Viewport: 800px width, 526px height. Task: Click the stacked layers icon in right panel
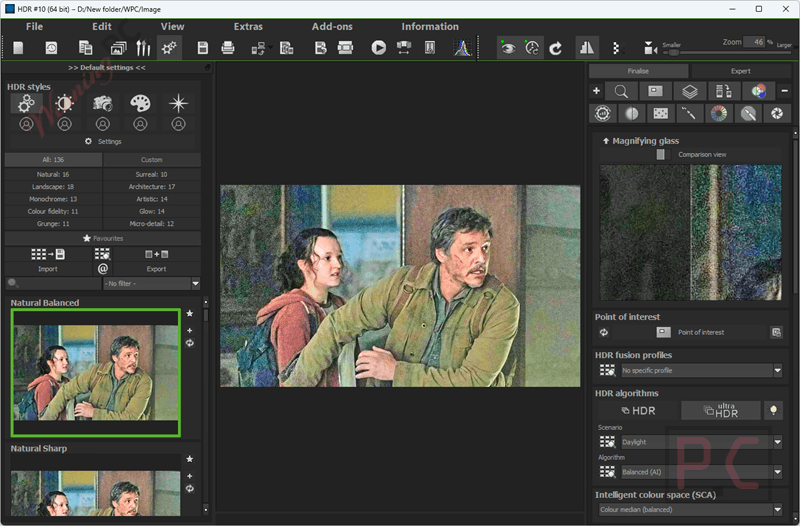tap(689, 91)
